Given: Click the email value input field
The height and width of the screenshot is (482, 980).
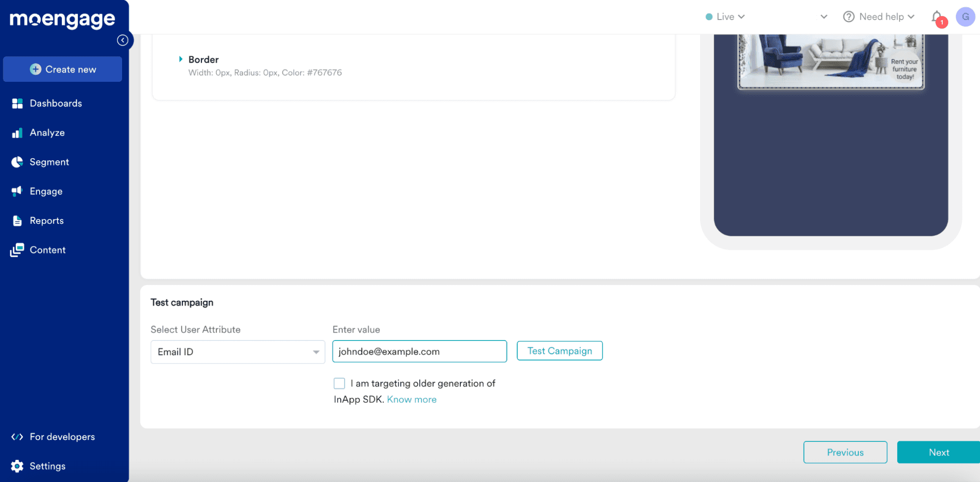Looking at the screenshot, I should (419, 351).
